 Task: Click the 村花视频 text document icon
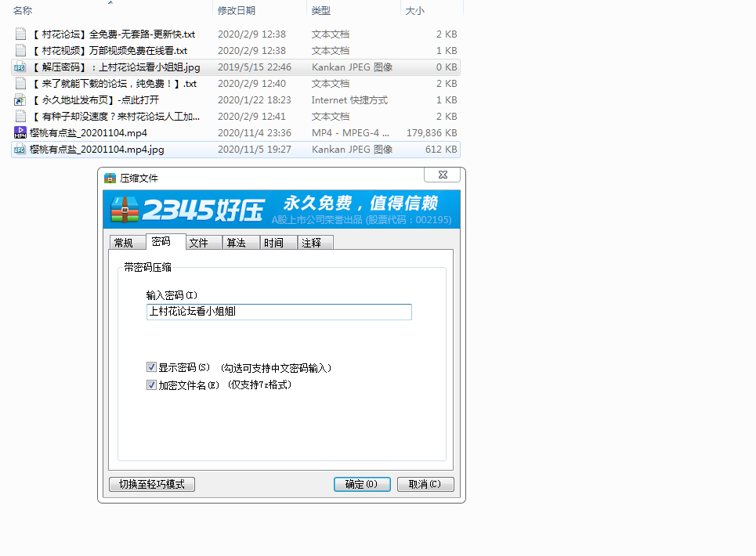(x=20, y=51)
